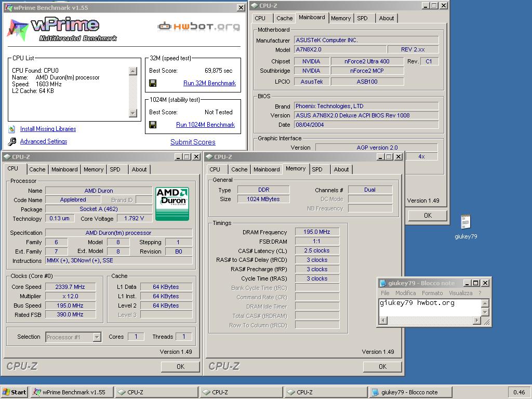
Task: Open the About tab in the Memory window
Action: (341, 169)
